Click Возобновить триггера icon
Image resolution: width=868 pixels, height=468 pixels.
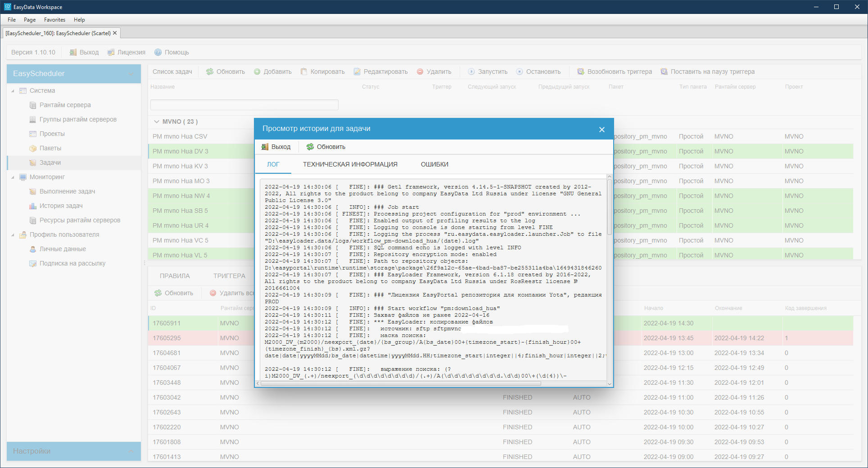(x=581, y=72)
